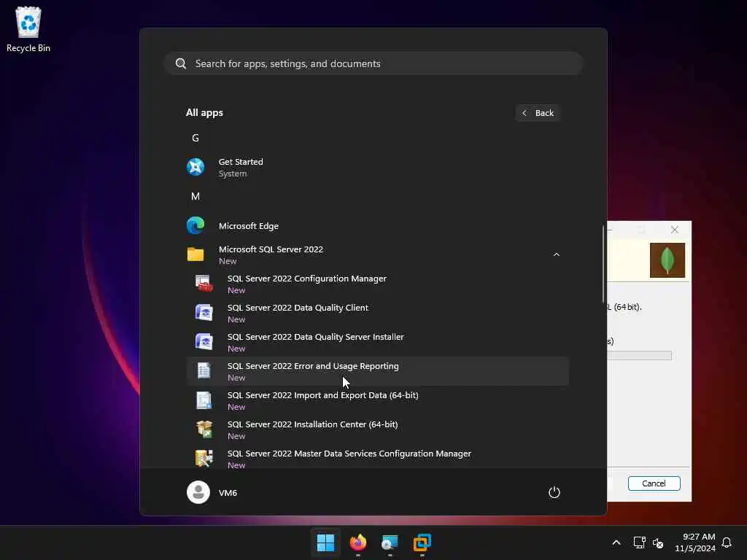
Task: Select "SQL Server 2022 Configuration Manager" text
Action: [307, 279]
